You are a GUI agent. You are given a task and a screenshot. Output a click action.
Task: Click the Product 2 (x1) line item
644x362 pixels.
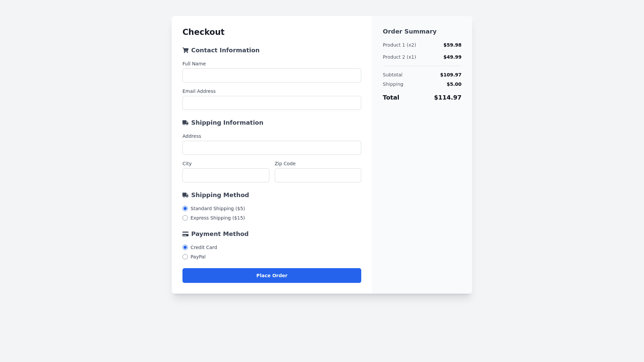tap(399, 57)
